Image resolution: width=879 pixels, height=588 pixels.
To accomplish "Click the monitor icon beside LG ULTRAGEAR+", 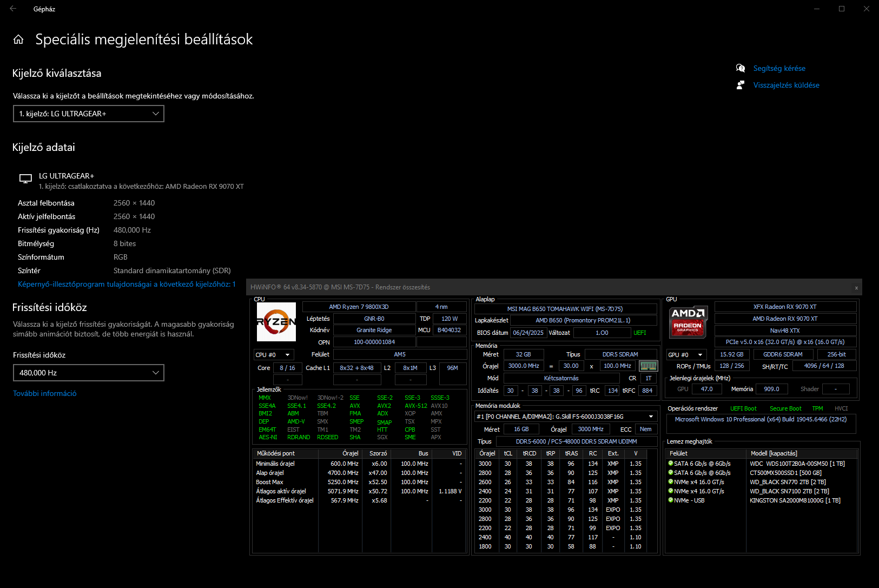I will pos(25,179).
